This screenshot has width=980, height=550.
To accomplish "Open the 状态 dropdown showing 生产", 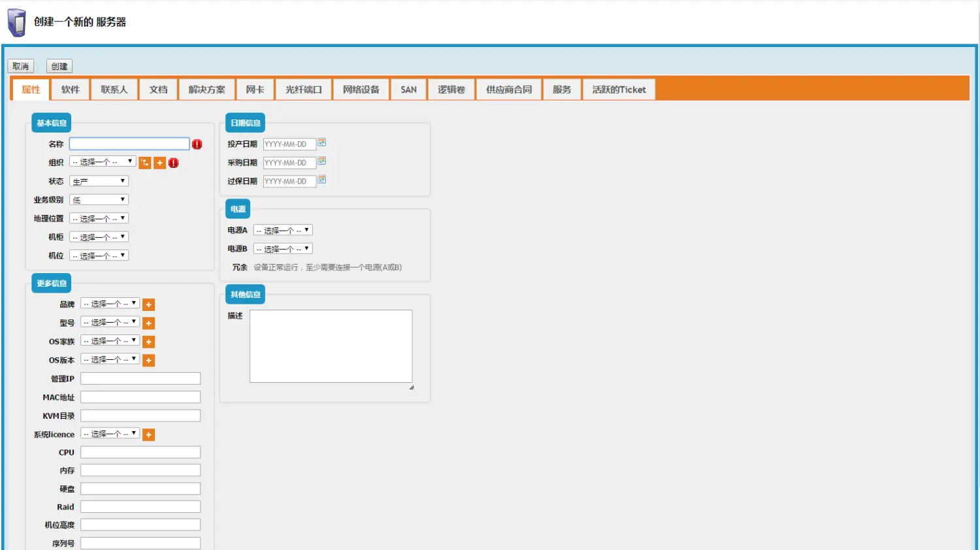I will [99, 181].
